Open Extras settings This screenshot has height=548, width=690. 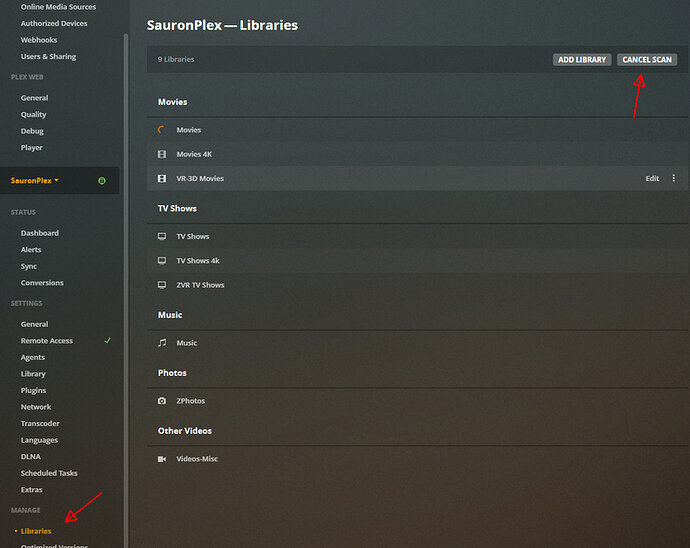tap(31, 489)
